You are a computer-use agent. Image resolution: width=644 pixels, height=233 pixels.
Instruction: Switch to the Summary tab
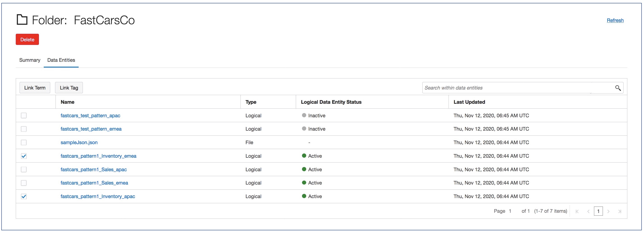30,60
